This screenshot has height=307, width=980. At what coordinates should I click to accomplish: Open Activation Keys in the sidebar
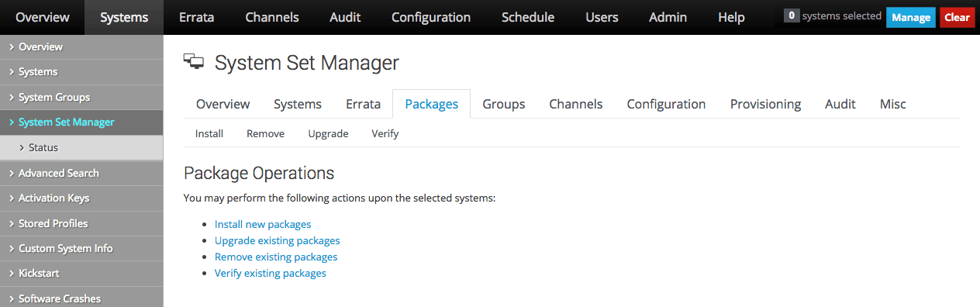click(x=81, y=198)
